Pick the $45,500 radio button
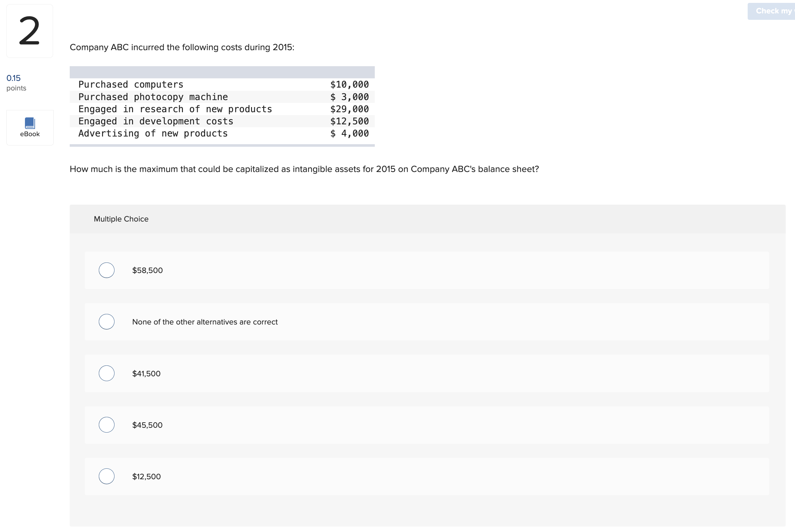 click(x=106, y=425)
